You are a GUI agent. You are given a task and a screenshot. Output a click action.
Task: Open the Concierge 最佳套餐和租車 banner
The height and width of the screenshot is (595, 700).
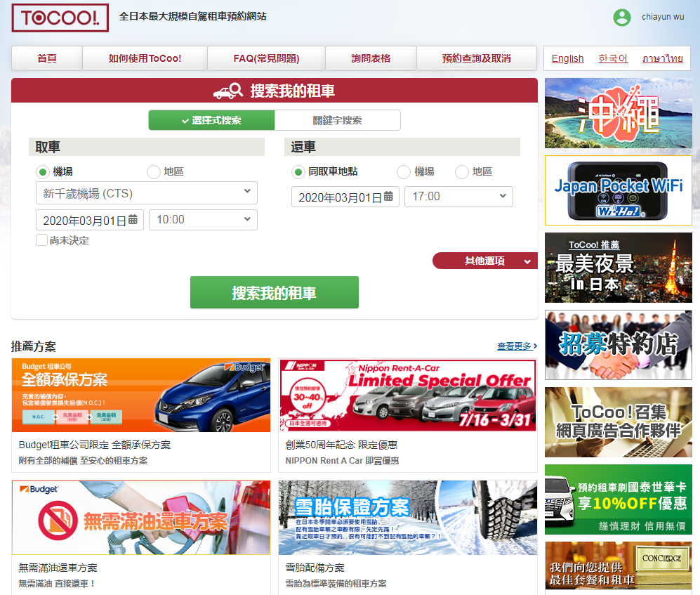pos(619,566)
